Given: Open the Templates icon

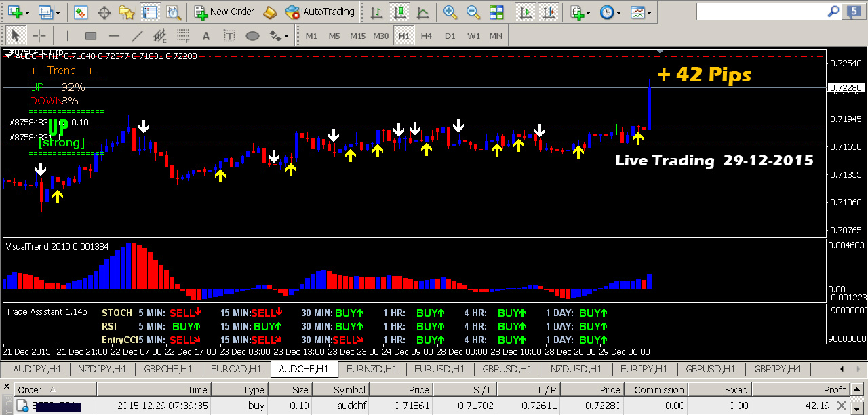Looking at the screenshot, I should coord(637,12).
